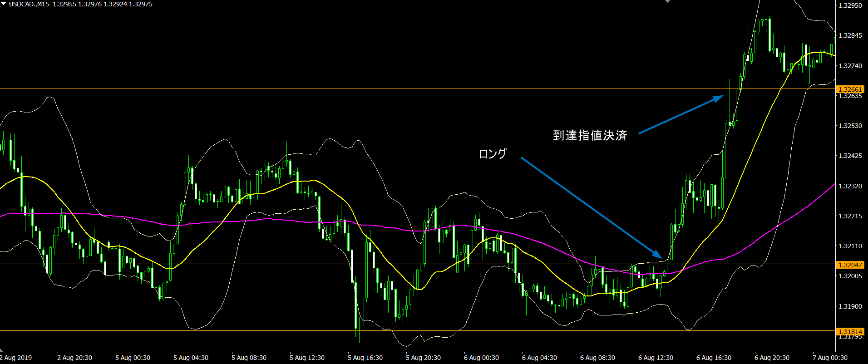Click the 5 Aug 00:30 time label

tap(133, 358)
